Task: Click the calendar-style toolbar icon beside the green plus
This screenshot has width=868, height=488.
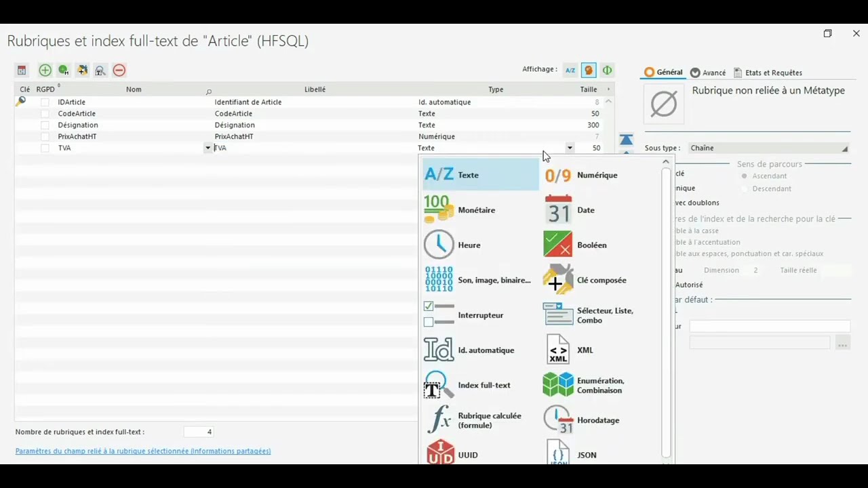Action: click(x=22, y=70)
